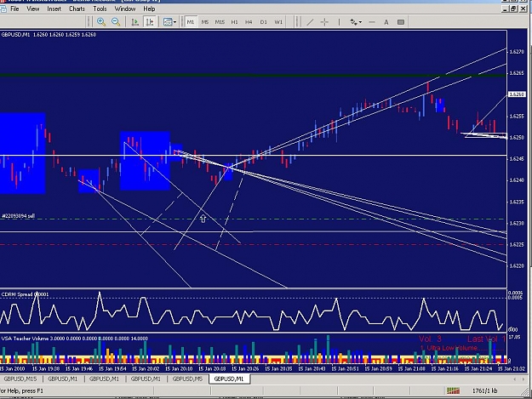Open the Insert menu

click(x=54, y=9)
